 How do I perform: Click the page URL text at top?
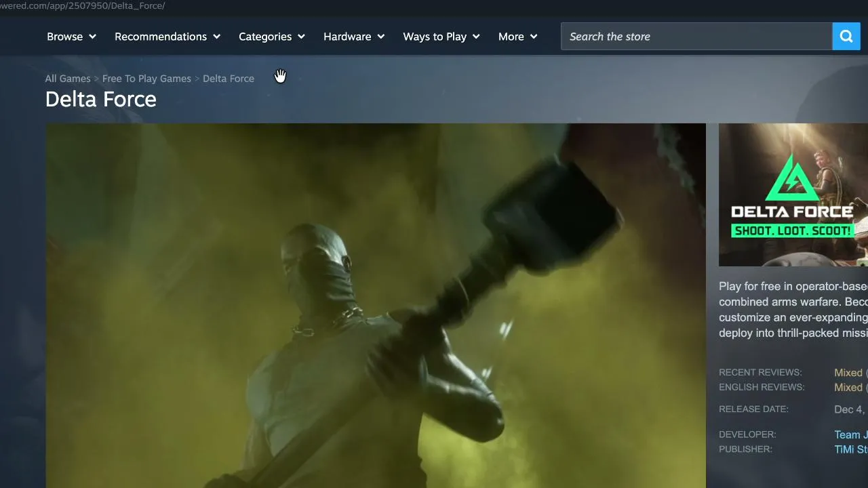point(83,5)
